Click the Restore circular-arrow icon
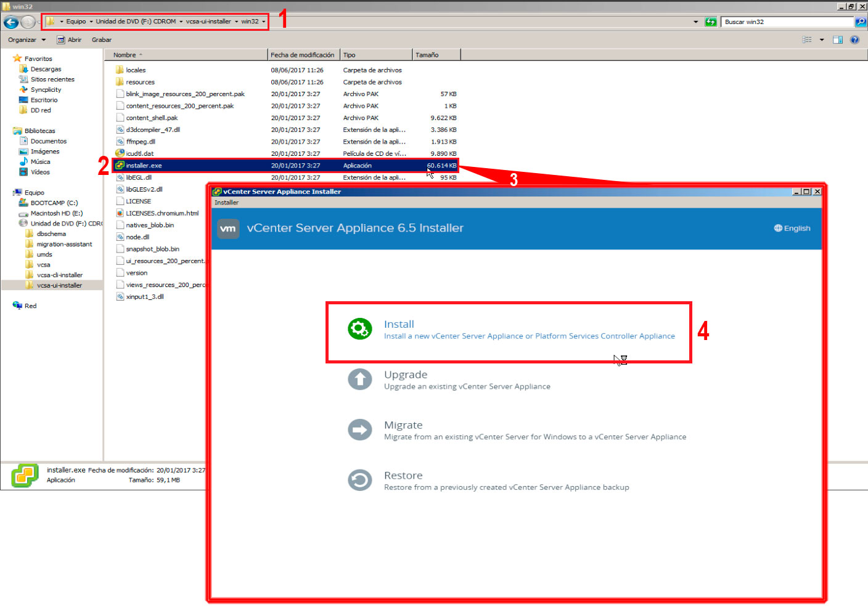The width and height of the screenshot is (868, 608). [359, 480]
